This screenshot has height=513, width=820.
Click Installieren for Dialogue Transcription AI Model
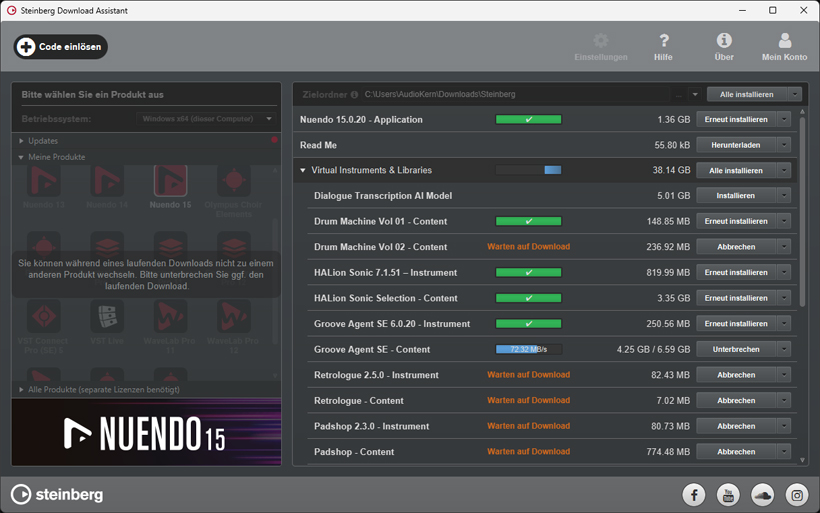[736, 196]
